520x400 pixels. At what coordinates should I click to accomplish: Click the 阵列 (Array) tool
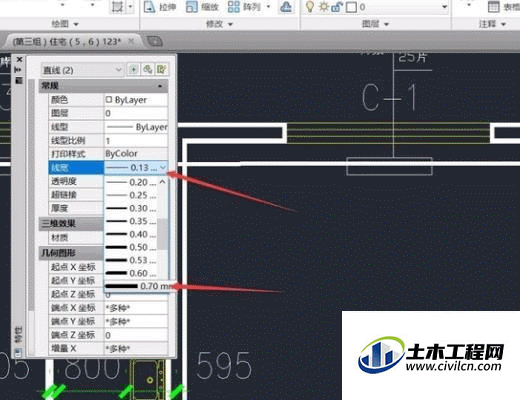(244, 7)
